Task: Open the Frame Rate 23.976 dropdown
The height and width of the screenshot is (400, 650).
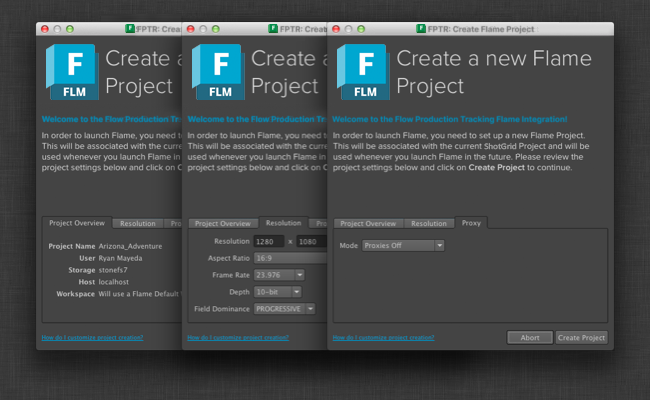Action: tap(279, 275)
